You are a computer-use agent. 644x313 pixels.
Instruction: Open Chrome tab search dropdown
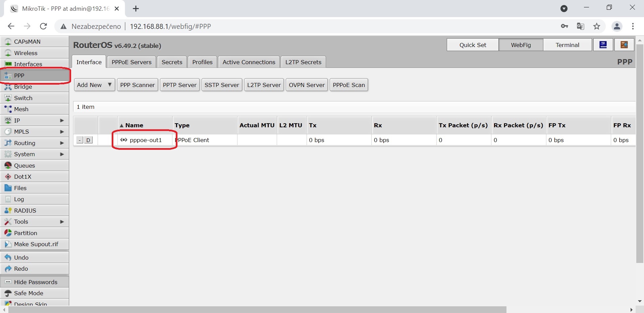coord(564,9)
